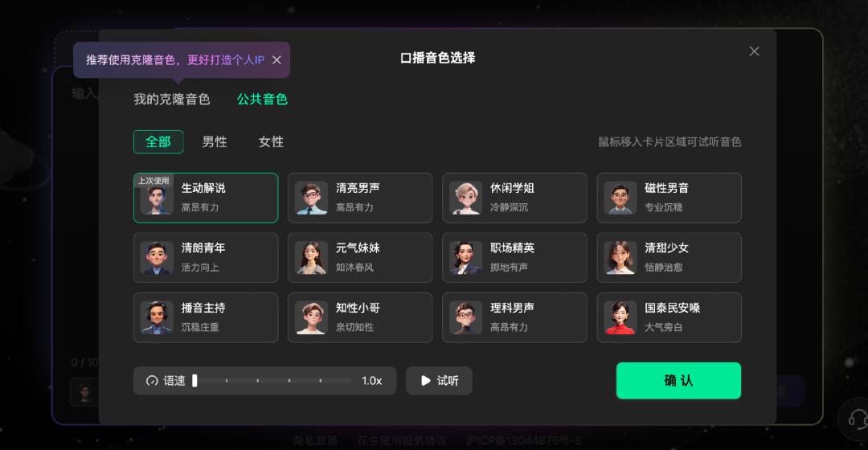Filter voices by 全部
Image resolution: width=868 pixels, height=450 pixels.
(x=158, y=141)
